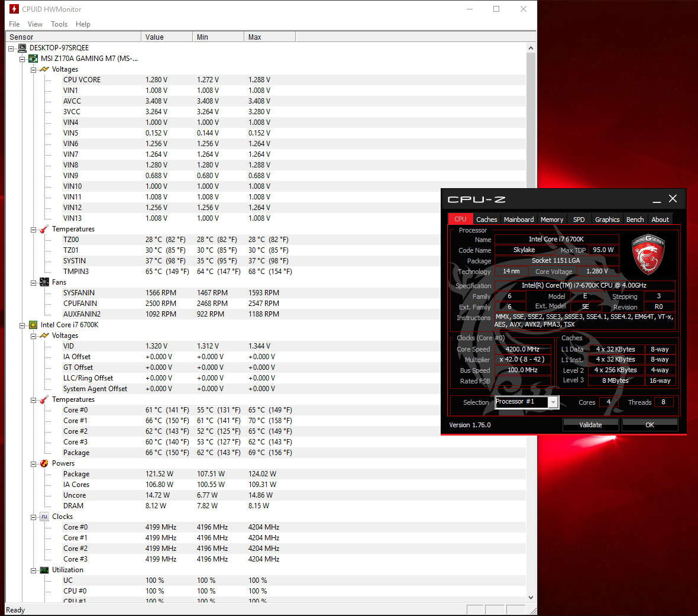The width and height of the screenshot is (698, 616).
Task: Click the Multiplier x 42.0 field
Action: [522, 359]
